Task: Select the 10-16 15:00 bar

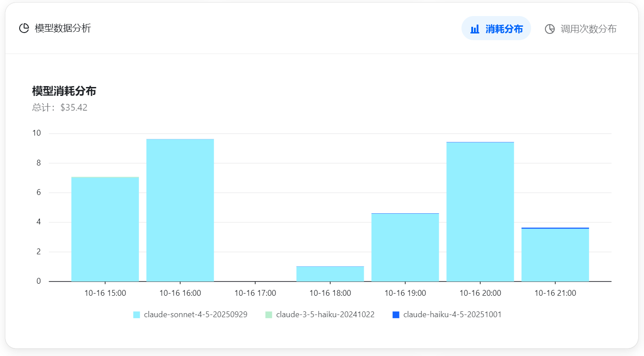Action: (105, 229)
